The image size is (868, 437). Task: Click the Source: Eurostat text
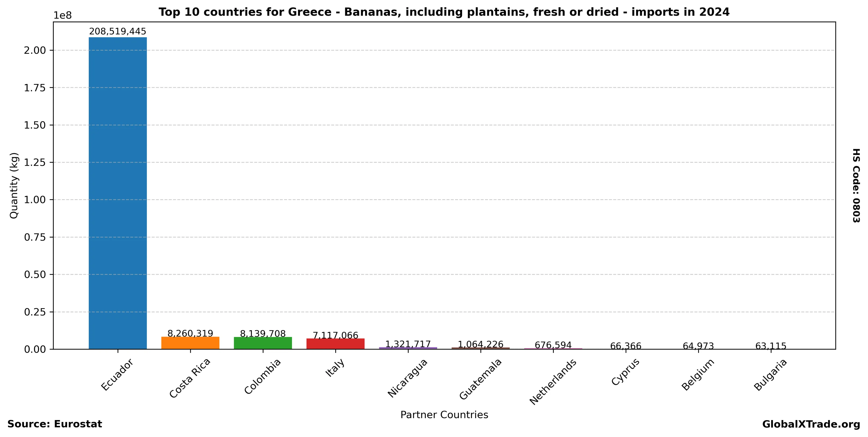click(55, 424)
